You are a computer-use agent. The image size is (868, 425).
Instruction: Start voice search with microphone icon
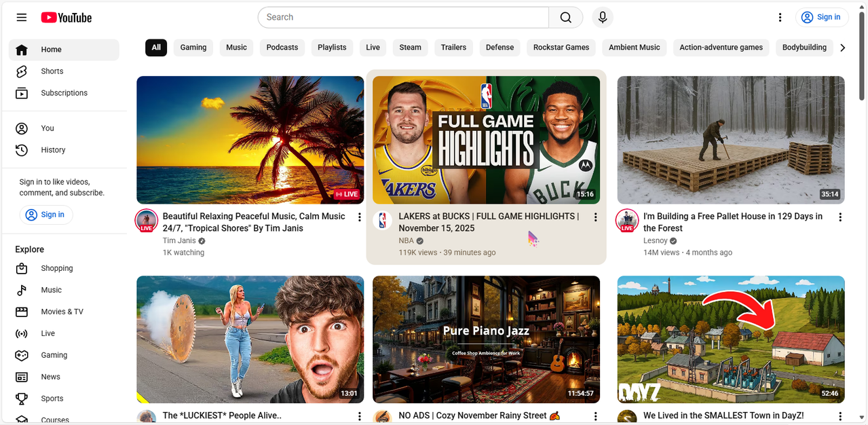603,18
